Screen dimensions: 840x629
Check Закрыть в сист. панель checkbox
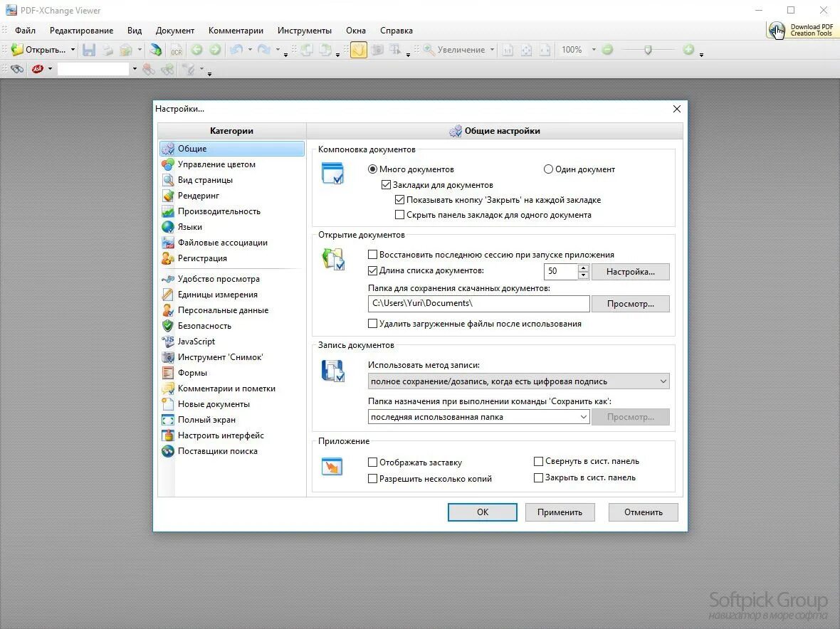(x=538, y=477)
